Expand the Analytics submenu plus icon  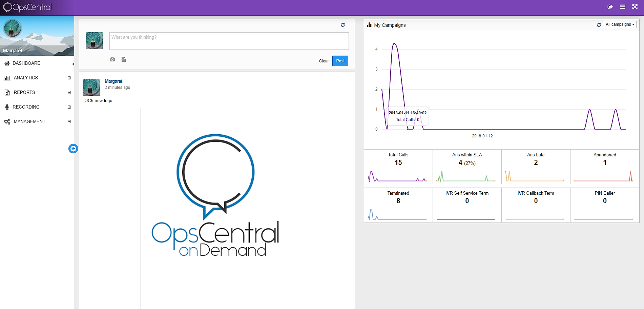click(69, 78)
